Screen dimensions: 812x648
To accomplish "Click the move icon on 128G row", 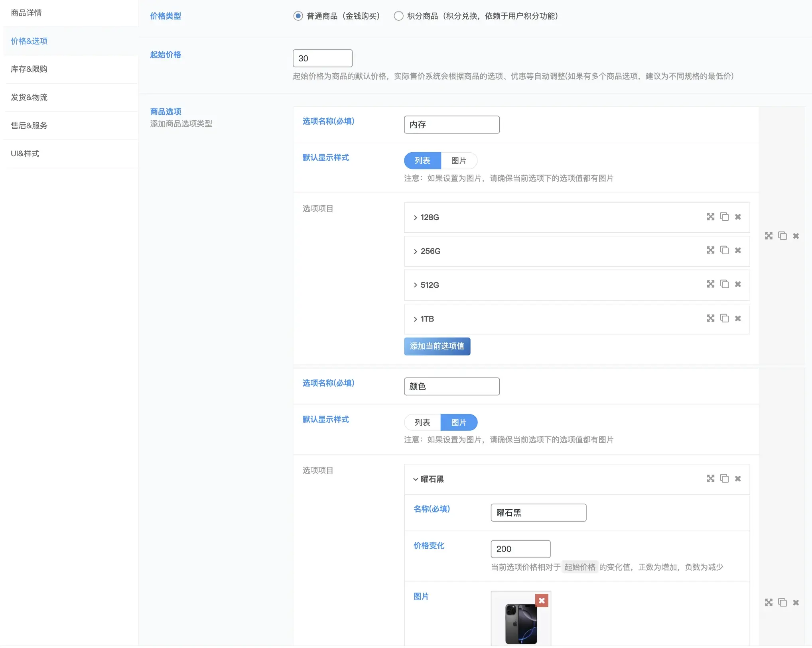I will (x=710, y=217).
